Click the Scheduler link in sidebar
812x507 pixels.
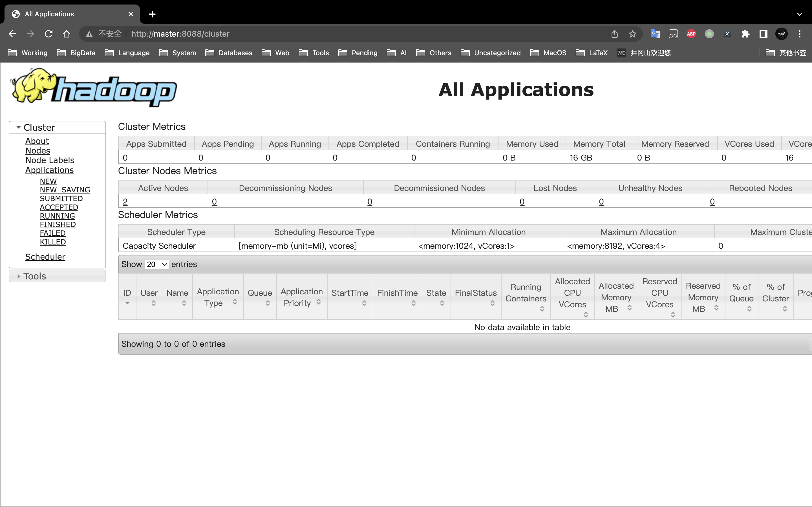pos(45,256)
